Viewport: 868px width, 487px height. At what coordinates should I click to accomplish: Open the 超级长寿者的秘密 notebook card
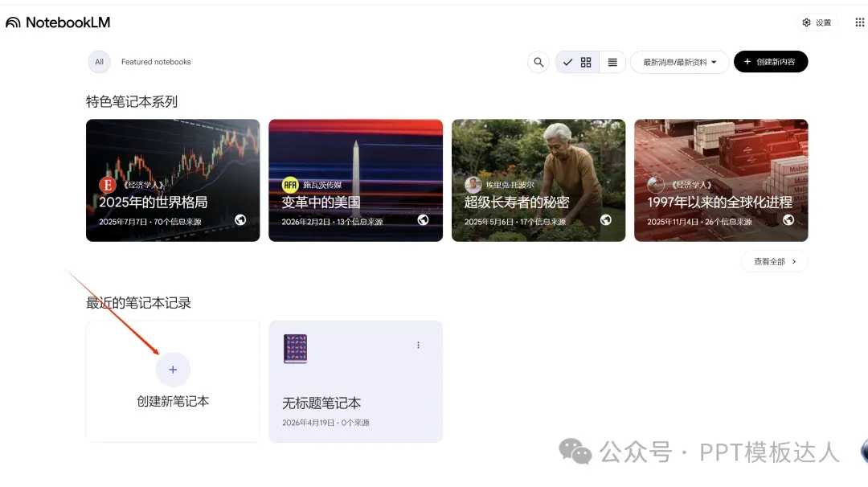coord(538,180)
